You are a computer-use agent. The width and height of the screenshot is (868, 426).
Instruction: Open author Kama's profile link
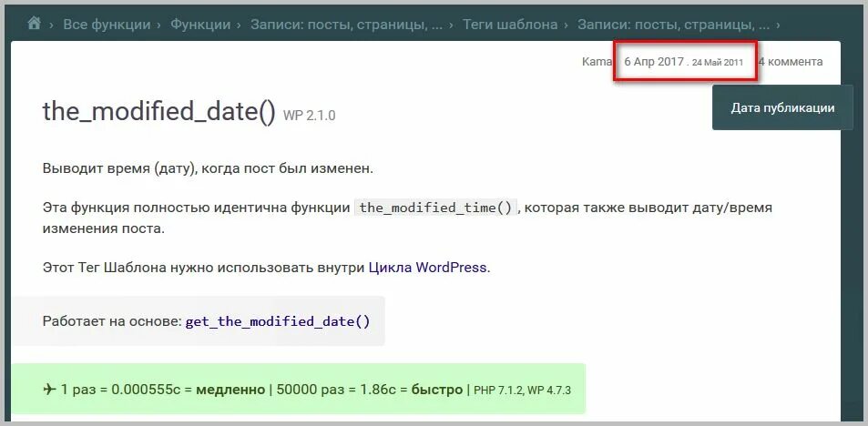[597, 61]
